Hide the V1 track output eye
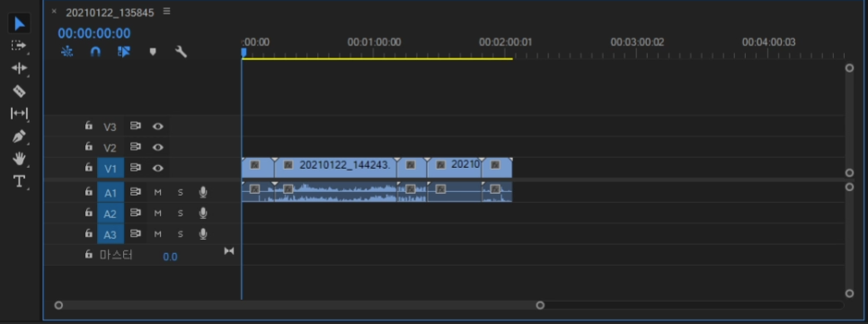868x324 pixels. click(x=158, y=168)
